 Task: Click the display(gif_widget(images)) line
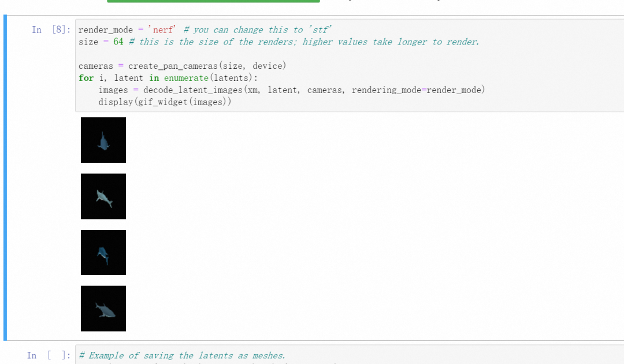coord(165,102)
